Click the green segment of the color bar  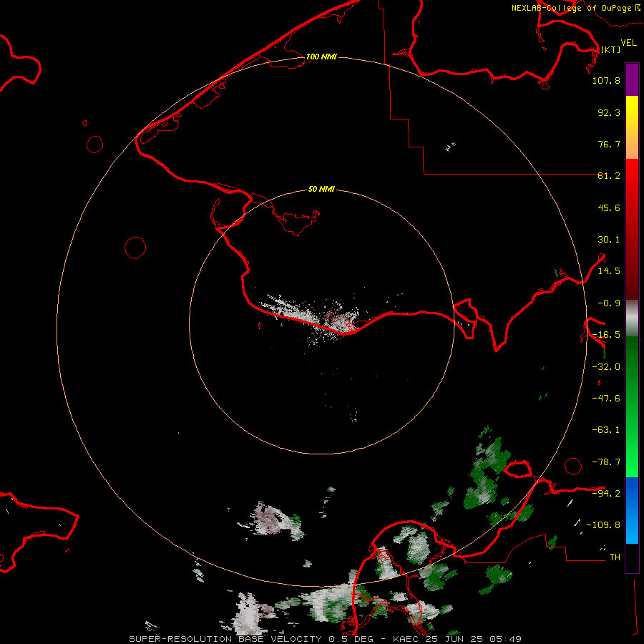[632, 406]
